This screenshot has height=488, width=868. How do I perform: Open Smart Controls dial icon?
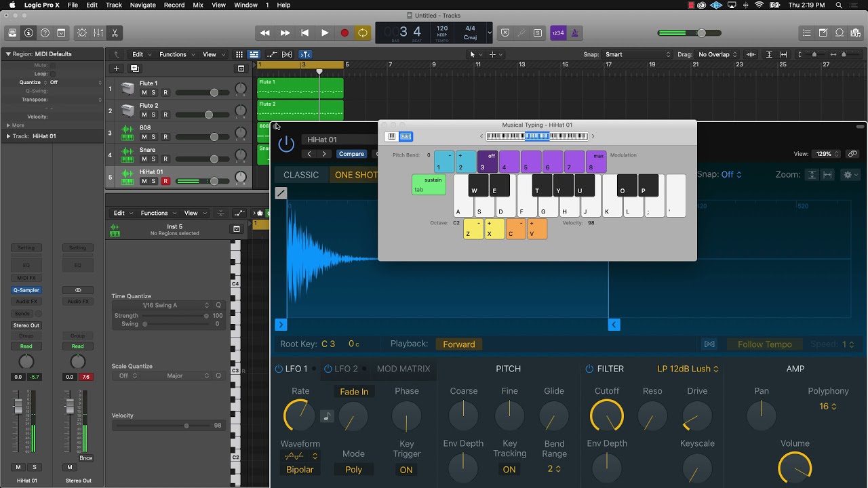(82, 33)
